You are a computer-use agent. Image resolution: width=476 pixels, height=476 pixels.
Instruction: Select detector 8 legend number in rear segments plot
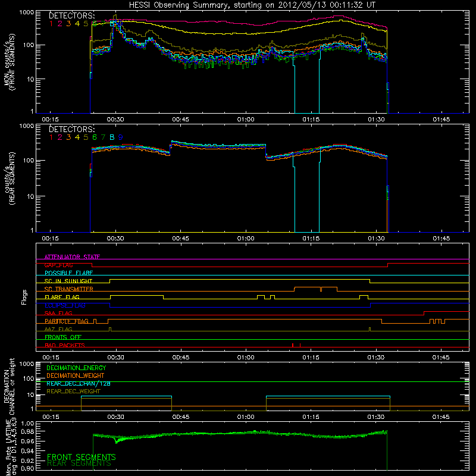click(x=112, y=137)
